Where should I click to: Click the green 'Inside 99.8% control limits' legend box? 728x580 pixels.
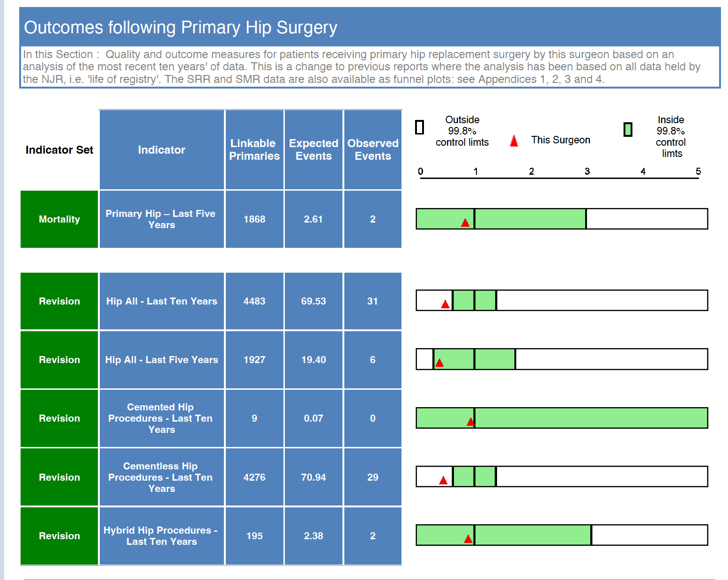pos(628,130)
